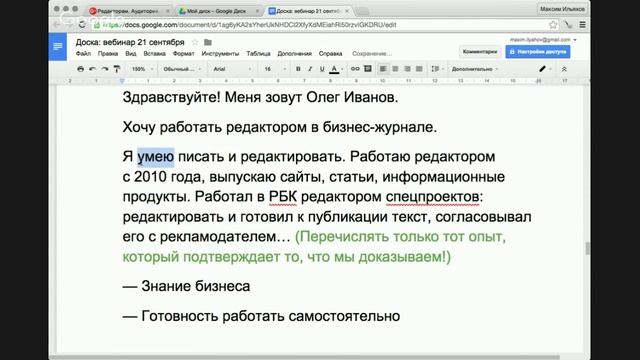
Task: Open the Инструменты menu
Action: pyautogui.click(x=220, y=53)
